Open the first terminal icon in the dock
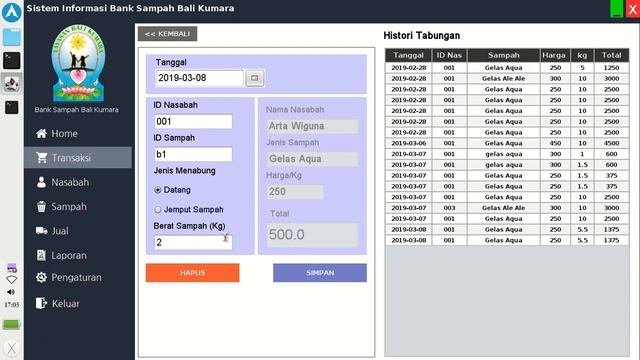 point(11,60)
